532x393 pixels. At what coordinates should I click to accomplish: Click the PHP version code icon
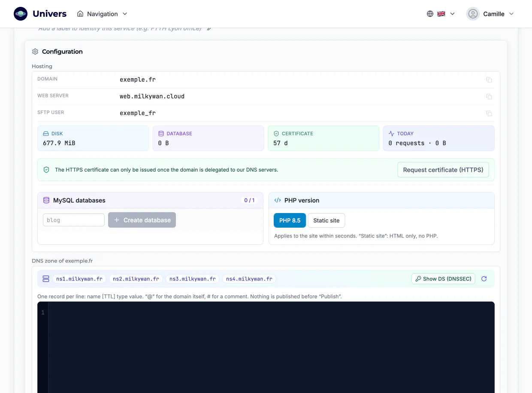coord(278,200)
